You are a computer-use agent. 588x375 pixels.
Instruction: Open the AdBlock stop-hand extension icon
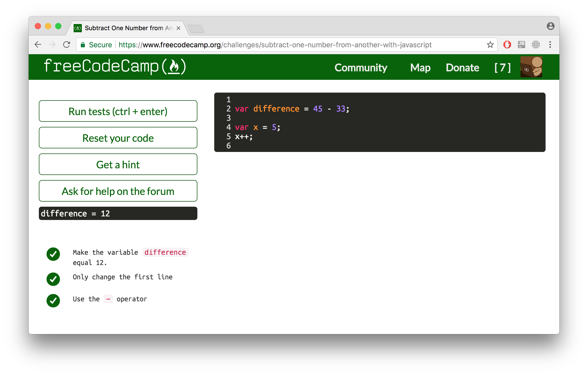coord(507,45)
